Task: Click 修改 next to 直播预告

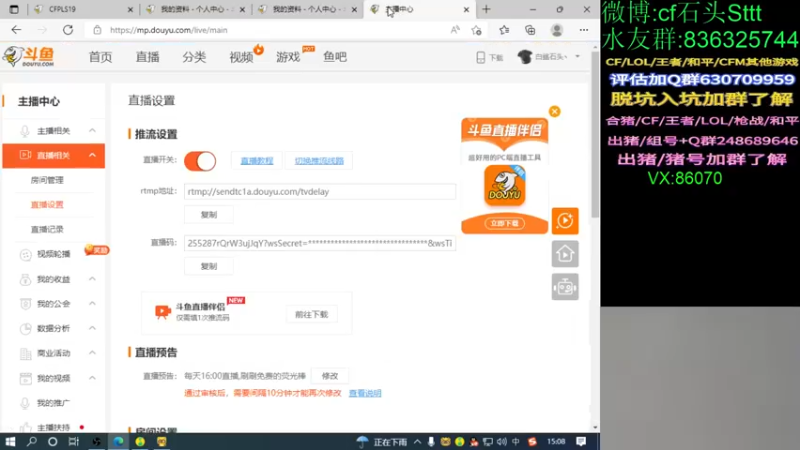Action: [330, 376]
